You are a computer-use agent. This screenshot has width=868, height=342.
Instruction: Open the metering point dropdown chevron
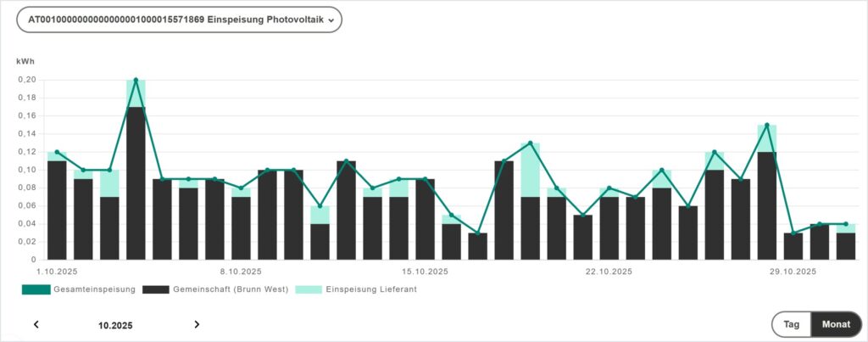point(331,20)
